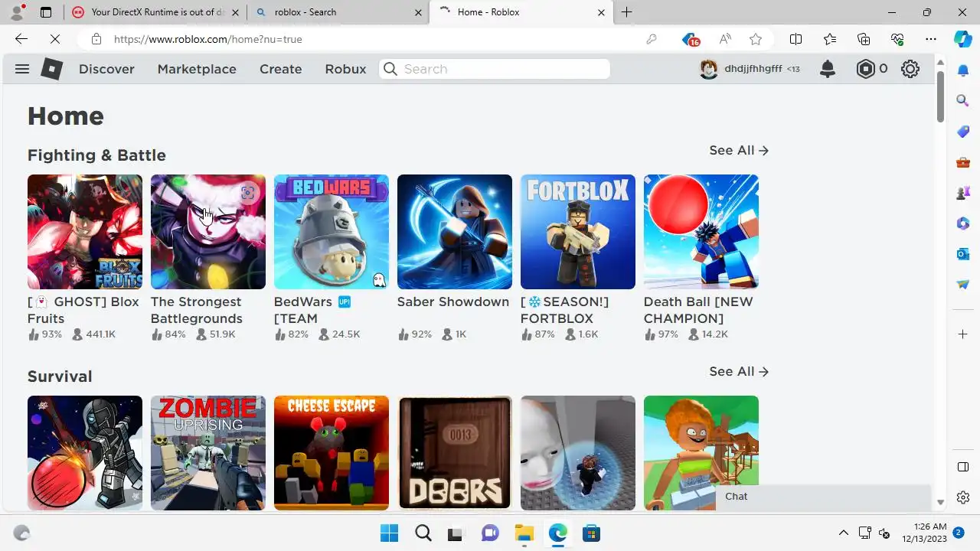Viewport: 980px width, 551px height.
Task: Open Edge sidebar settings gear
Action: coord(963,497)
